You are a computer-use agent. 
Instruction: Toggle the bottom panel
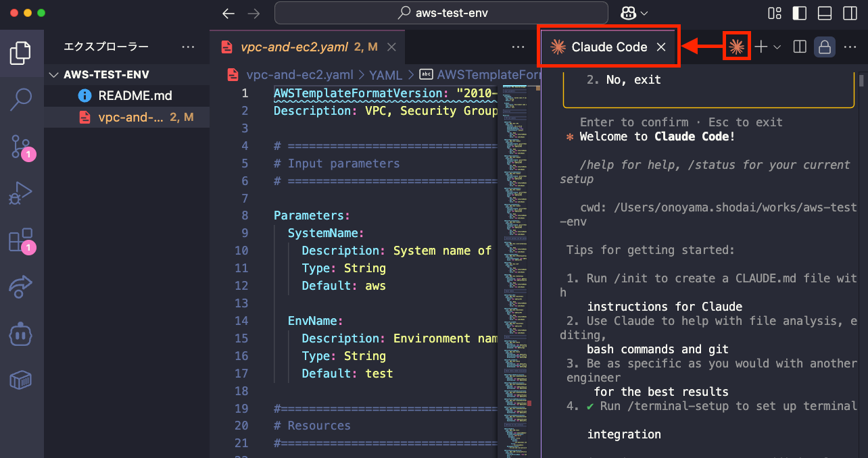click(825, 13)
